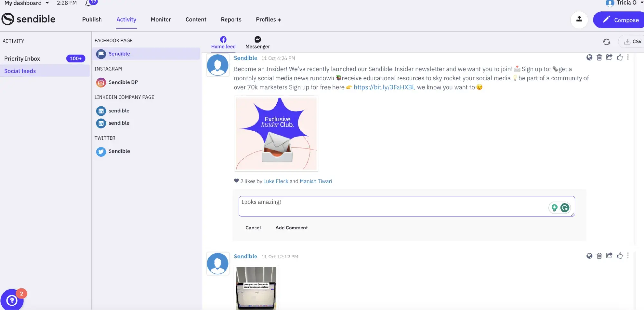Screen dimensions: 644x310
Task: Follow the bit.ly newsletter link
Action: click(x=383, y=87)
